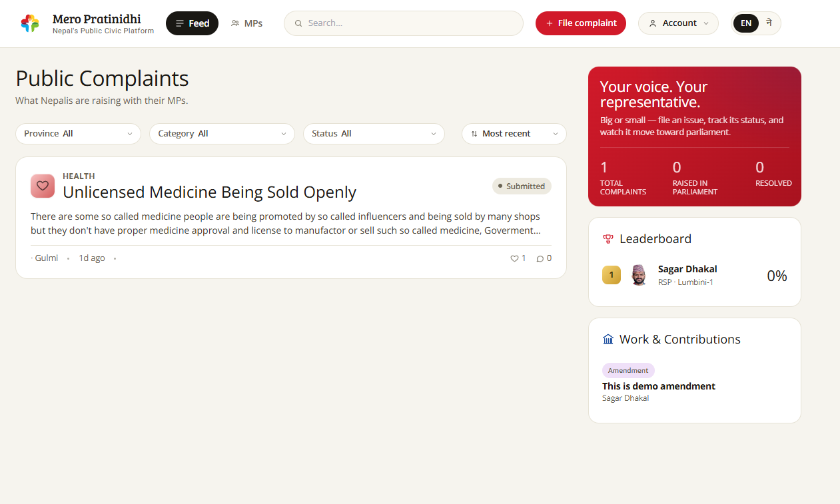Viewport: 840px width, 504px height.
Task: Select EN language option
Action: coord(746,23)
